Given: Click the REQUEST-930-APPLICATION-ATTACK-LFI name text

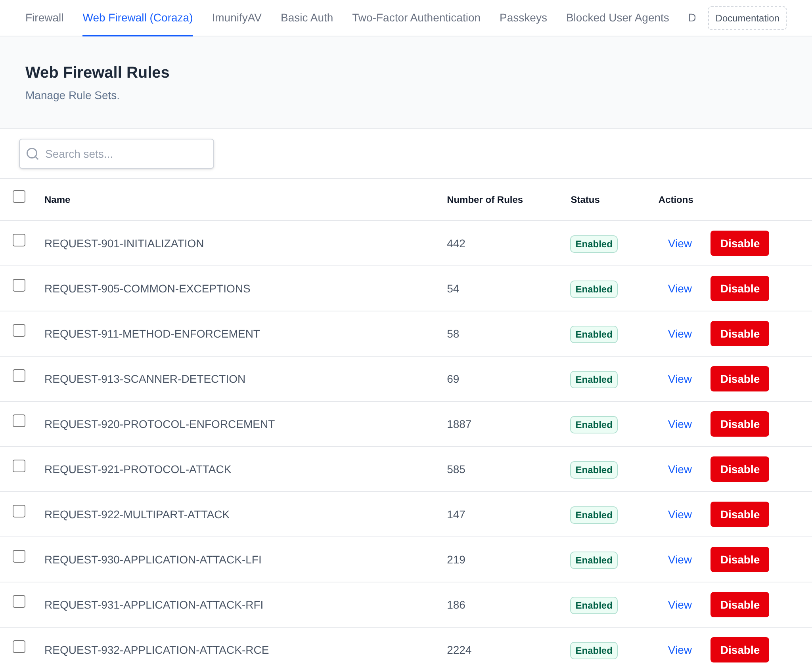Looking at the screenshot, I should pos(153,559).
